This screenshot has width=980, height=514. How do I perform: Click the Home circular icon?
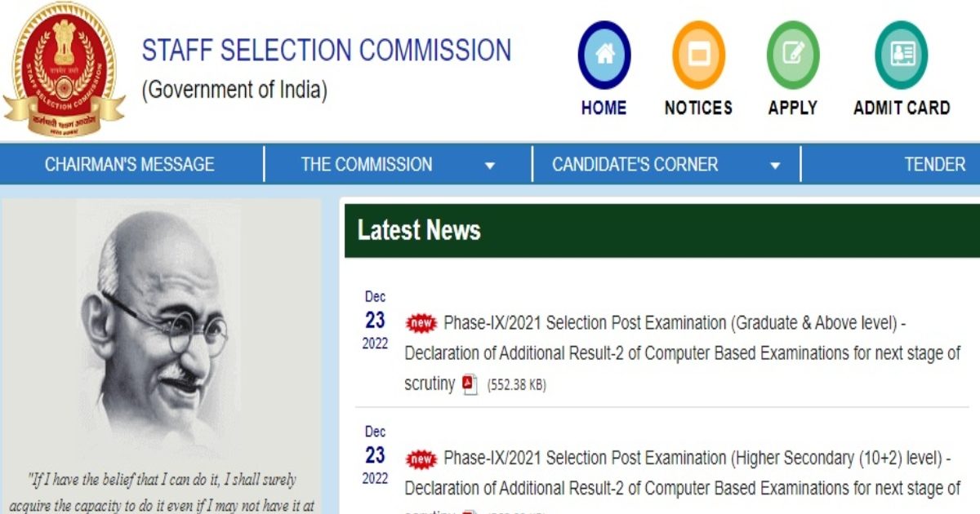click(604, 56)
